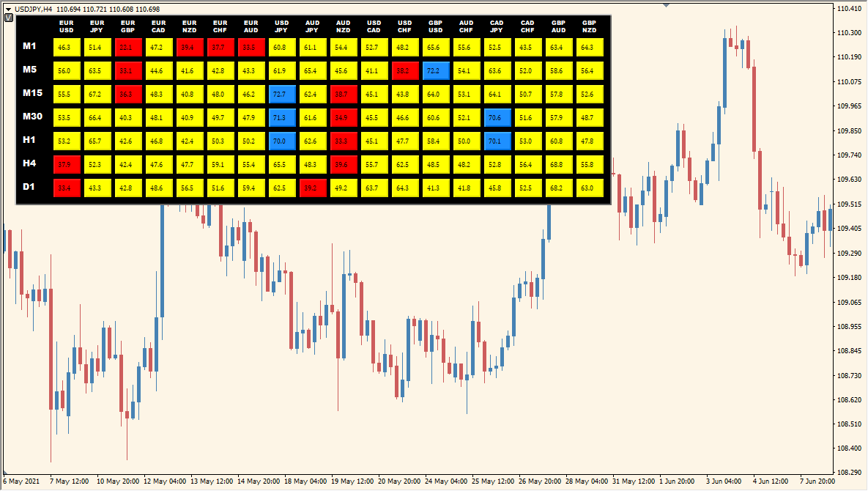Image resolution: width=868 pixels, height=491 pixels.
Task: Select the GBP NZD column header
Action: 588,27
